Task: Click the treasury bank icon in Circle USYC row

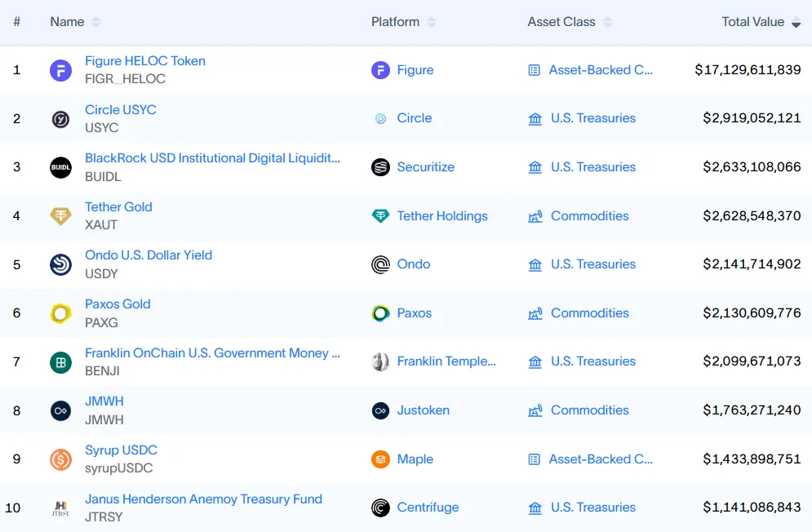Action: click(x=535, y=119)
